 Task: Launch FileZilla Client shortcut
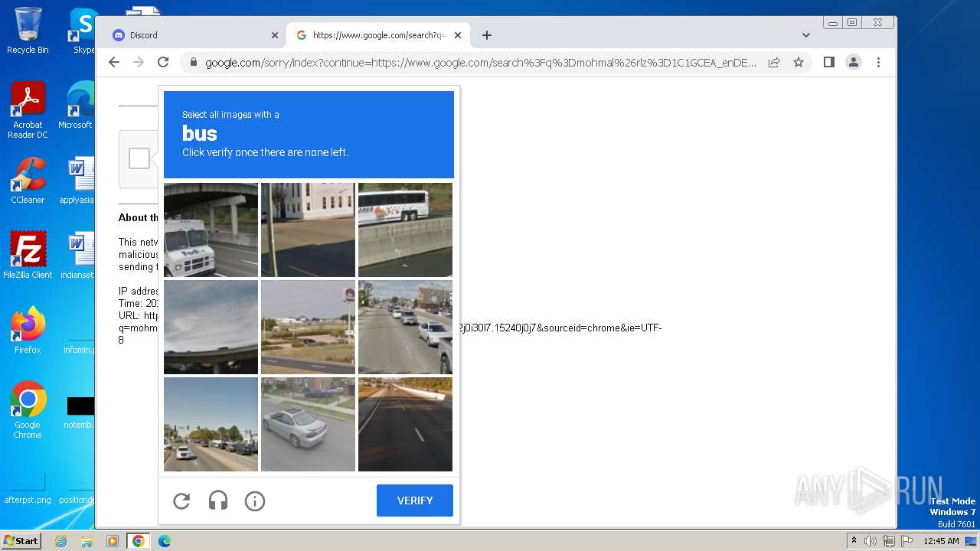[28, 256]
